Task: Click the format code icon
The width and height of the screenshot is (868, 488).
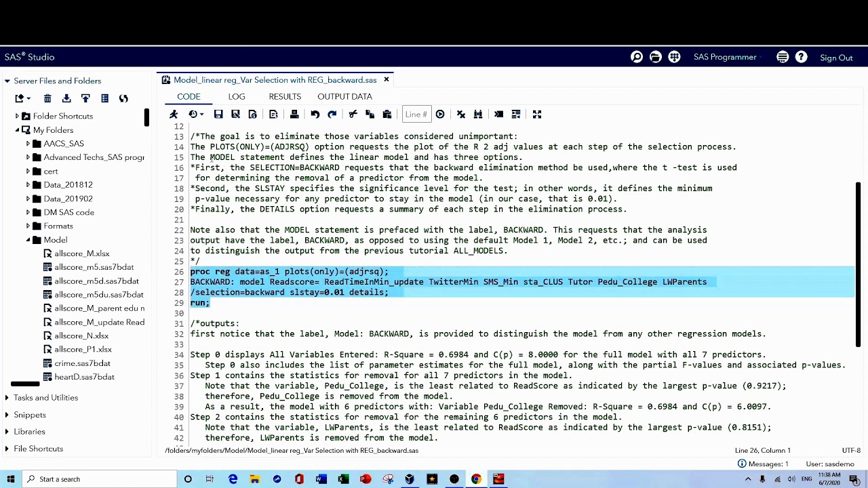Action: click(516, 115)
